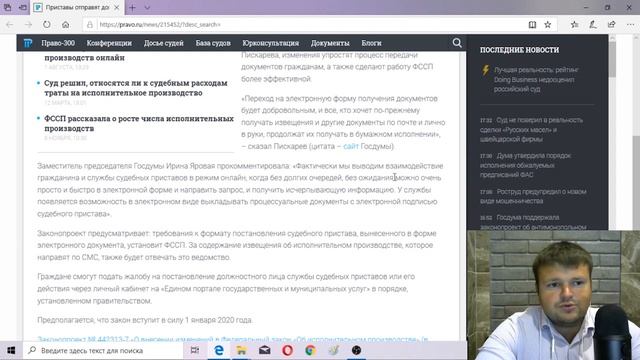Click the add notes pen icon

coord(593,24)
